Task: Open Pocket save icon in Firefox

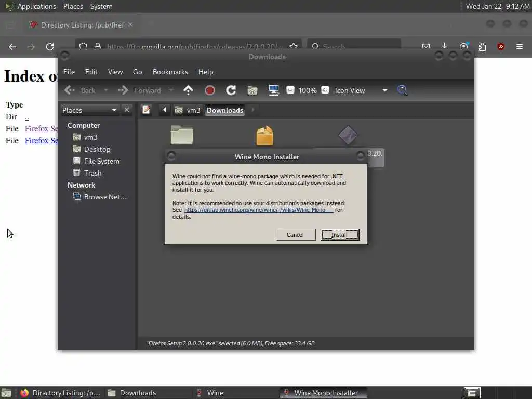Action: point(426,46)
